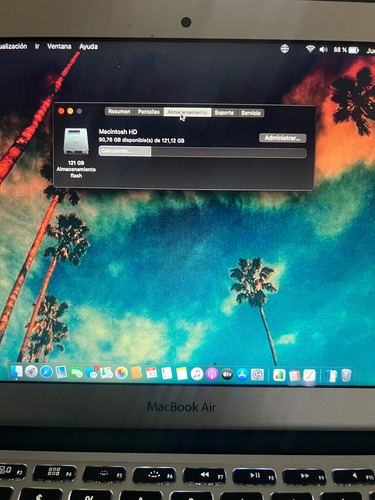This screenshot has height=500, width=375.
Task: Open the Trash in the Dock
Action: (346, 376)
